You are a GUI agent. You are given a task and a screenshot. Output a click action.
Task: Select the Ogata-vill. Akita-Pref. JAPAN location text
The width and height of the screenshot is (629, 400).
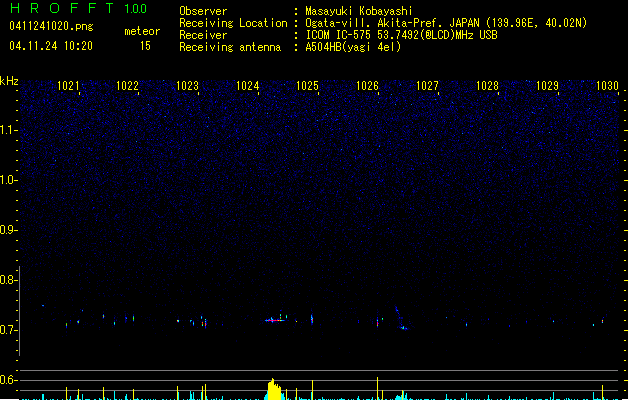[x=446, y=23]
